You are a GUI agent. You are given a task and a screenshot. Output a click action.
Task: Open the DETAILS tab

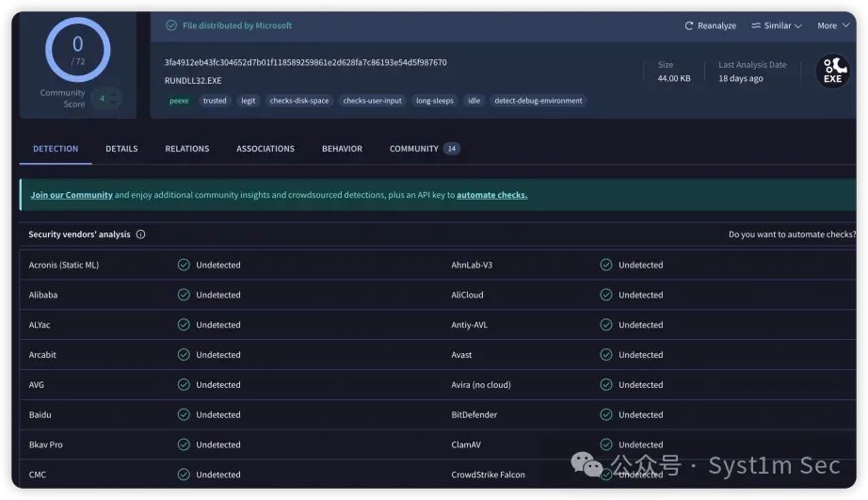[x=121, y=149]
